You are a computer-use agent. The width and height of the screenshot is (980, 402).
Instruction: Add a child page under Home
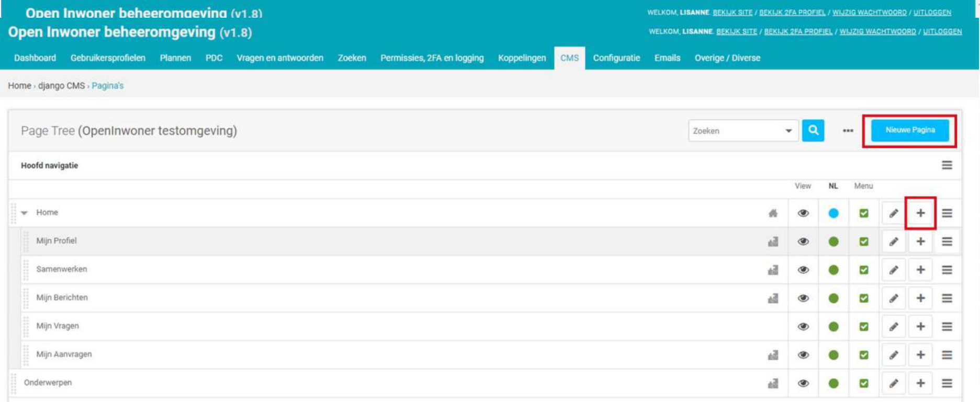tap(920, 213)
